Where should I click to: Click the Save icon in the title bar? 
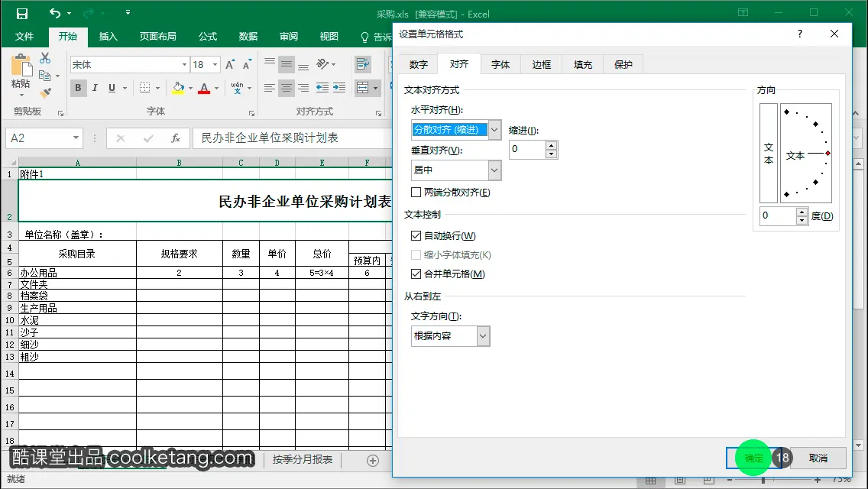click(22, 13)
